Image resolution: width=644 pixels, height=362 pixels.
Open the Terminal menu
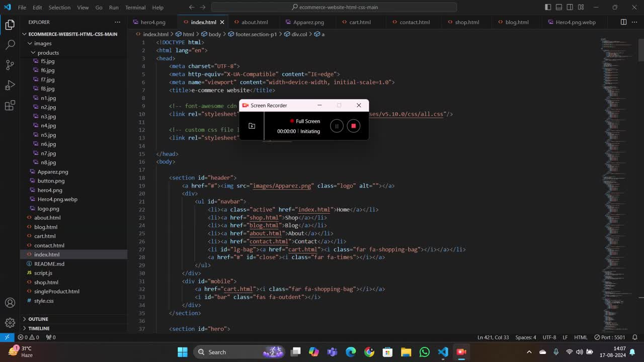[x=135, y=8]
